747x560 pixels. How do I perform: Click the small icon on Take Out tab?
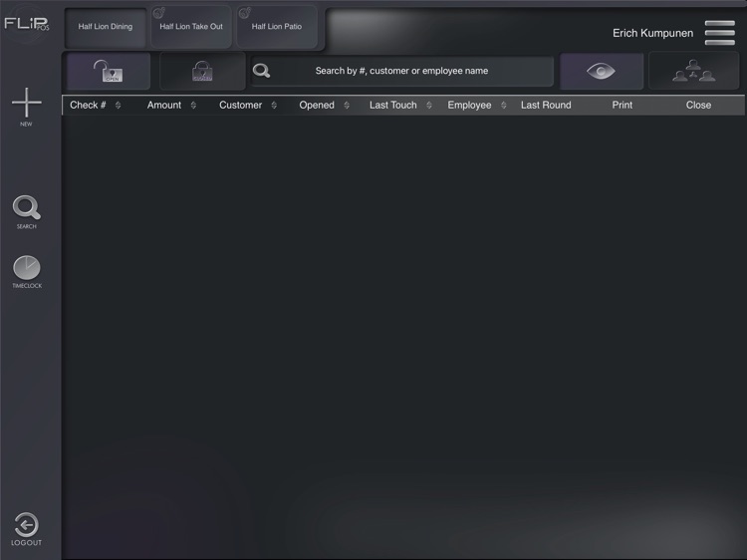click(x=159, y=13)
